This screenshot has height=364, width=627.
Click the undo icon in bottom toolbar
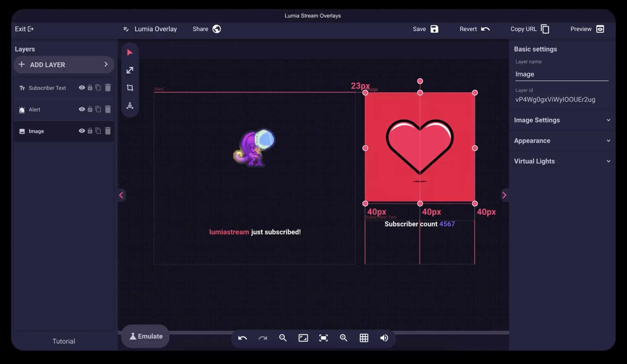242,338
